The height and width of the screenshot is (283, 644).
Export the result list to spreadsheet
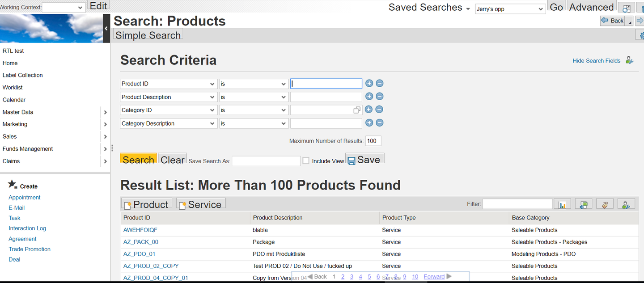(x=584, y=203)
